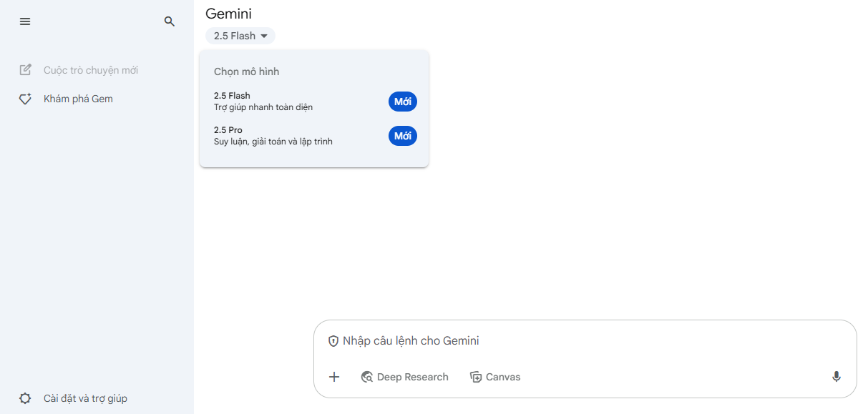Click the new chat pencil icon

25,70
